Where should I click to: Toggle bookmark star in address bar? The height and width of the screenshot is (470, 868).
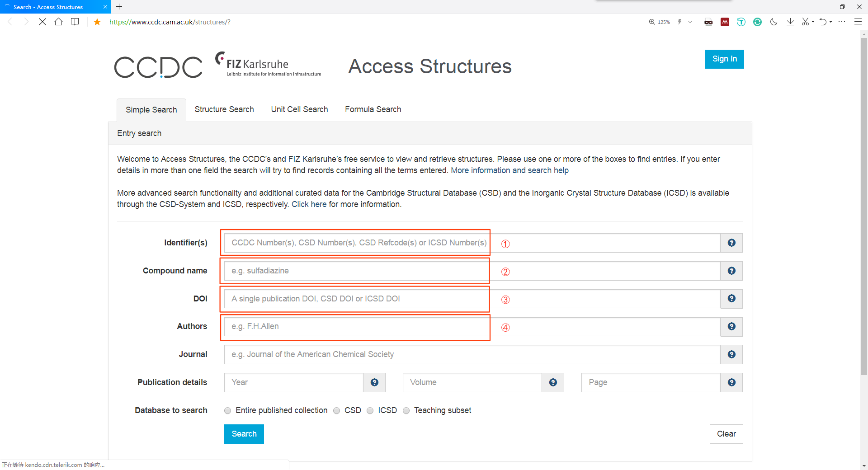pos(97,22)
